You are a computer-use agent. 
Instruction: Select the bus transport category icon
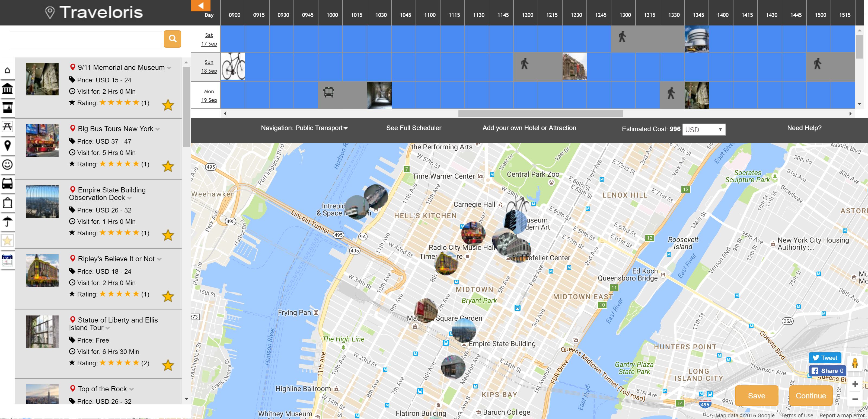click(x=7, y=184)
